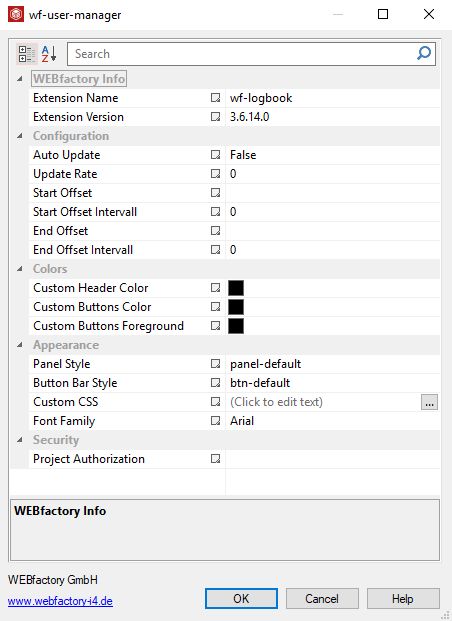Image resolution: width=452 pixels, height=621 pixels.
Task: Open the Custom CSS ellipsis editor button
Action: point(429,402)
